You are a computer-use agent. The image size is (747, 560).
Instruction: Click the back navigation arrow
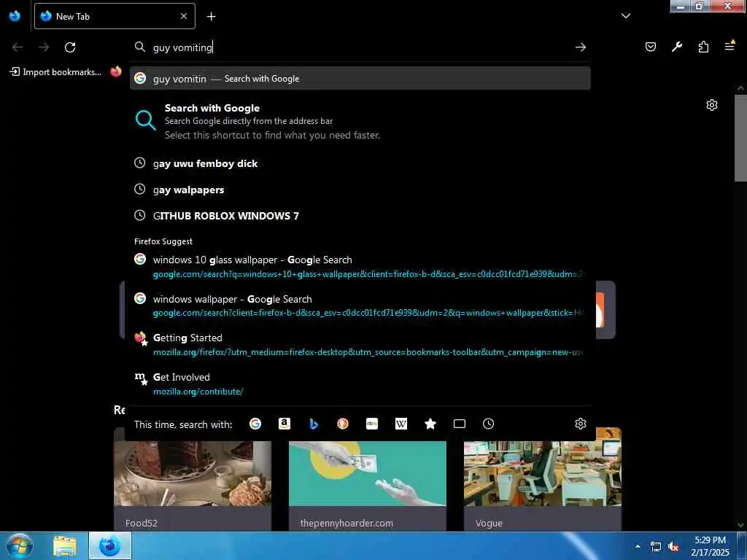pos(18,47)
